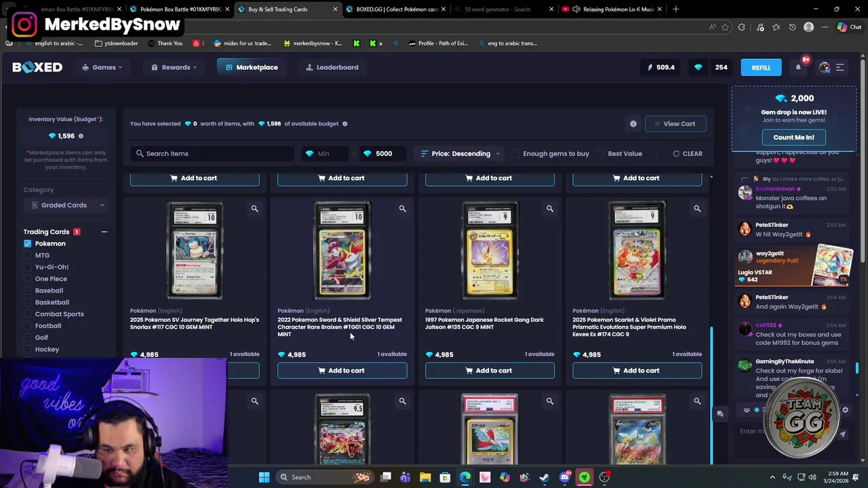Zoom into the Braixen card with its magnifier
The image size is (868, 488).
[x=402, y=209]
